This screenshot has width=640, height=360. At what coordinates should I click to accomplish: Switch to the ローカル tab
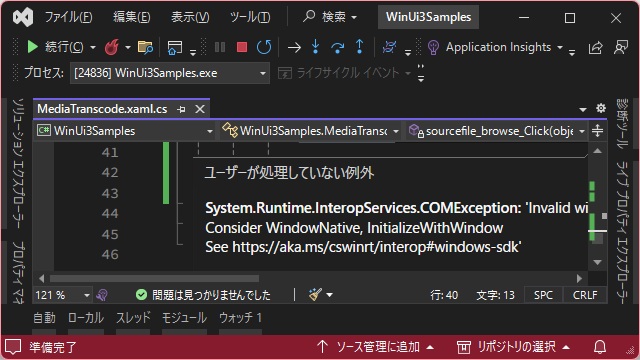tap(86, 318)
